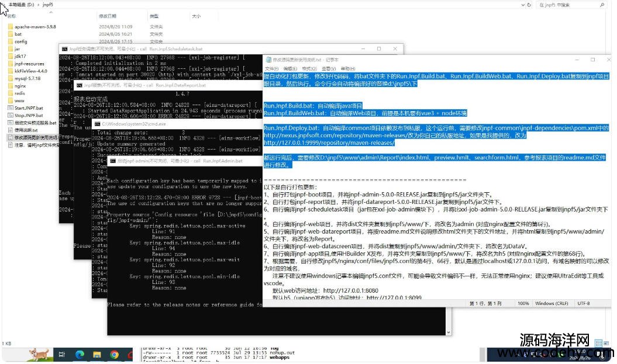Click the Please refer to the release notes line
The image size is (617, 364).
(185, 304)
